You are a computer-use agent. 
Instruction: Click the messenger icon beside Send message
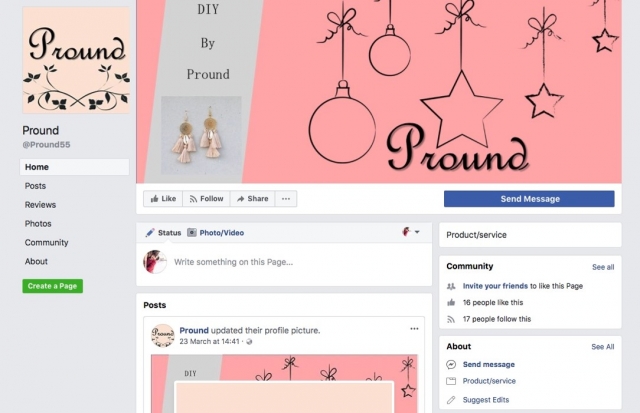(x=451, y=364)
